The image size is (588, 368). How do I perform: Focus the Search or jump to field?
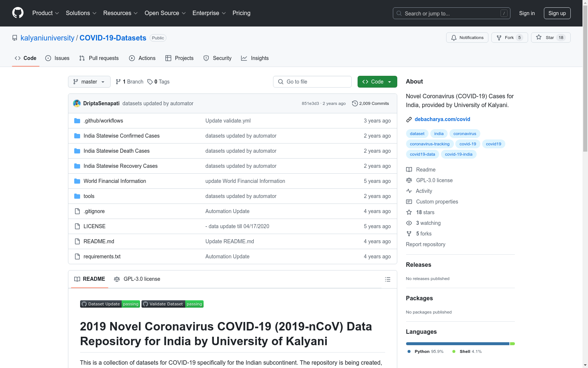pos(452,13)
